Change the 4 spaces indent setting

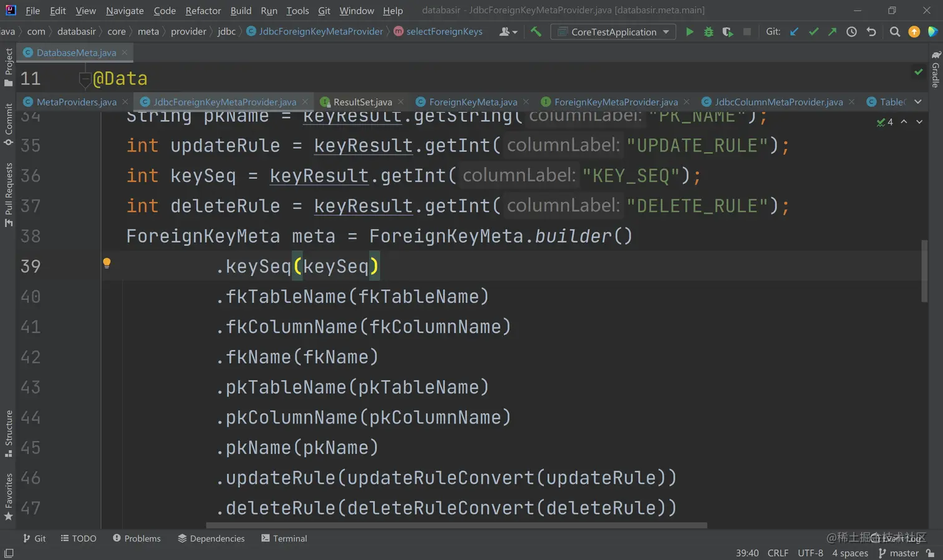[x=850, y=553]
